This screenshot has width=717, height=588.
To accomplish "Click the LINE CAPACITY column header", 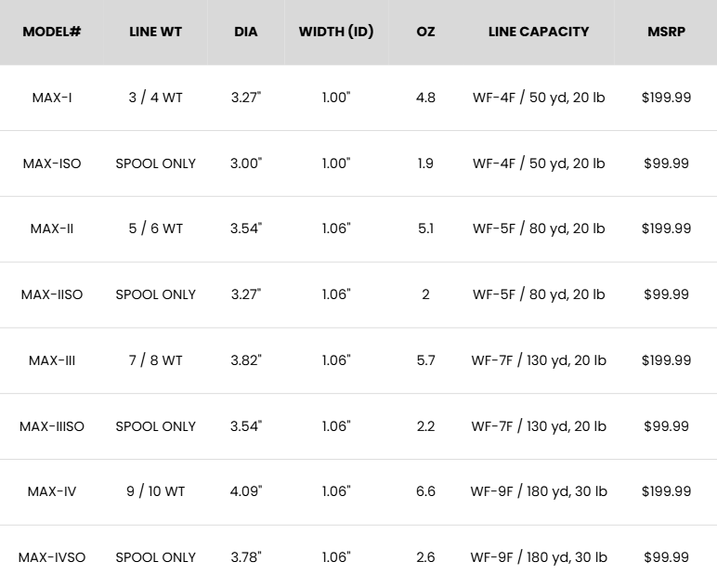I will point(539,32).
